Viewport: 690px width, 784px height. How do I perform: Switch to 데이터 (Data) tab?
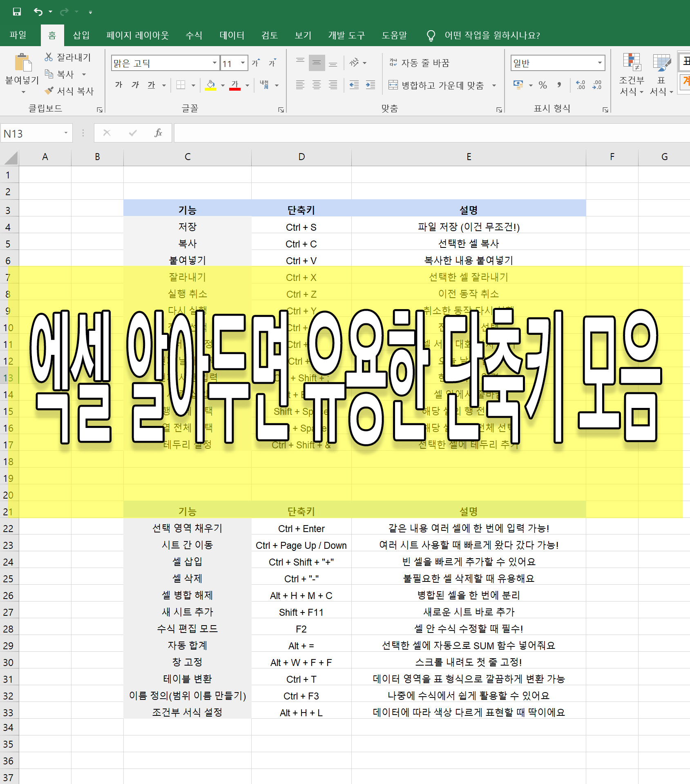point(232,35)
